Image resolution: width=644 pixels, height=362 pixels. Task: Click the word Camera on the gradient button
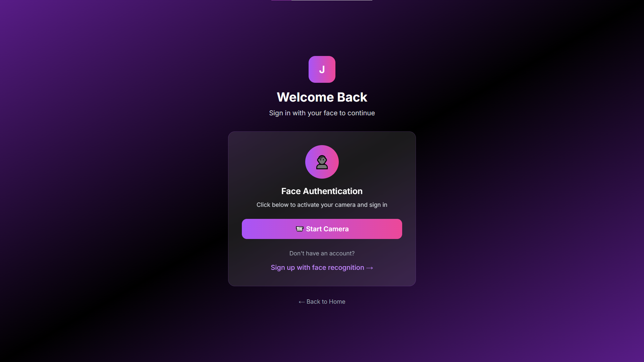click(336, 229)
